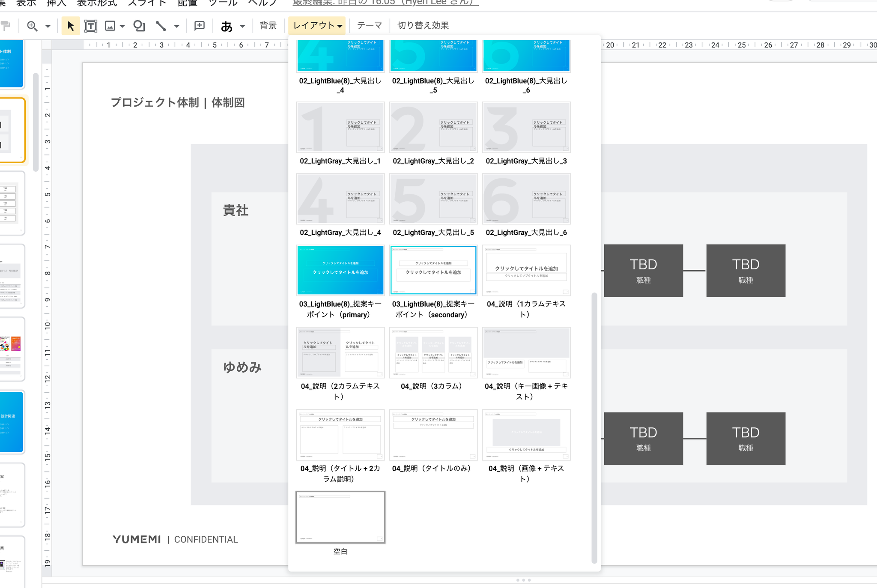Open the input tools あ dropdown
This screenshot has height=588, width=877.
(242, 26)
